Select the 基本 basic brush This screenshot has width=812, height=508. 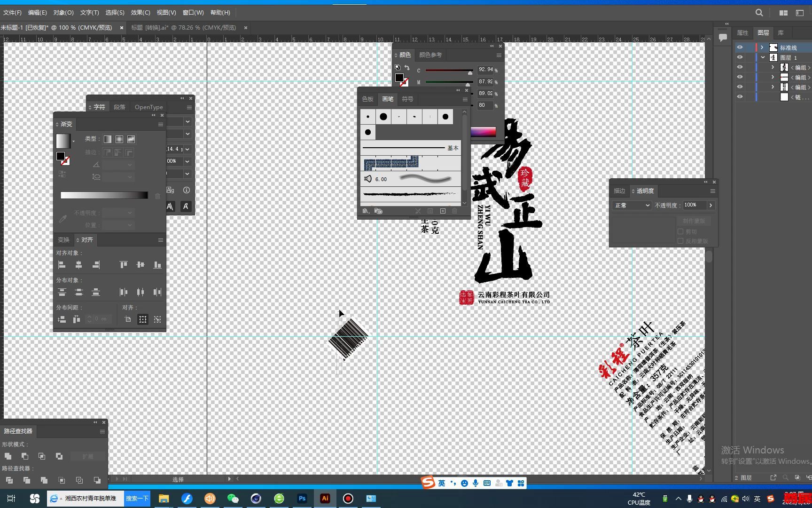411,148
